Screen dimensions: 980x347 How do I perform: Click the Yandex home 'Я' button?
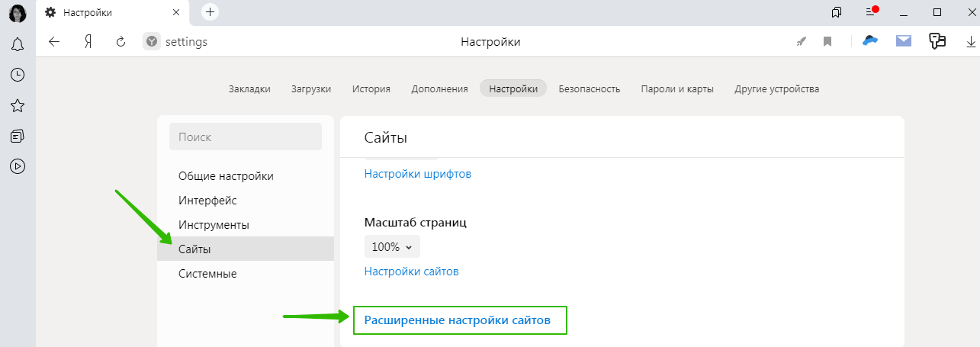pos(88,42)
